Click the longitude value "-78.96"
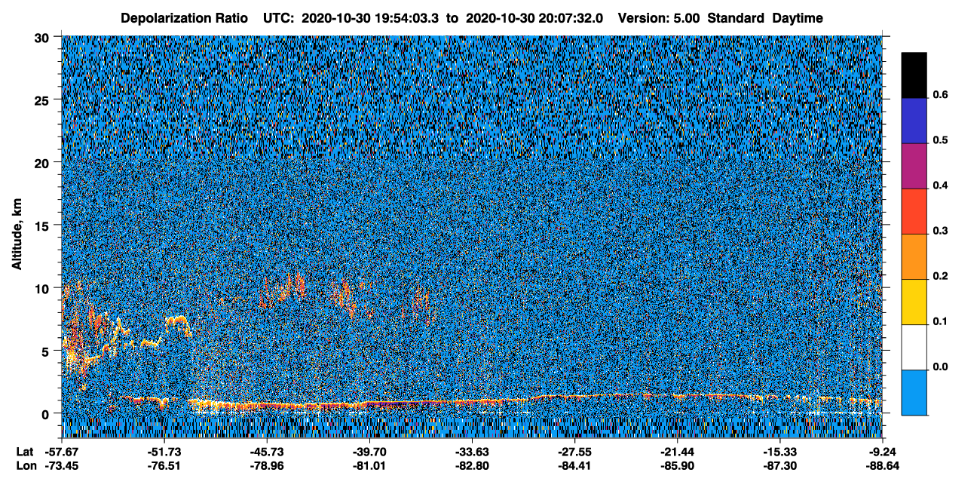Screen dimensions: 980x503 266,465
